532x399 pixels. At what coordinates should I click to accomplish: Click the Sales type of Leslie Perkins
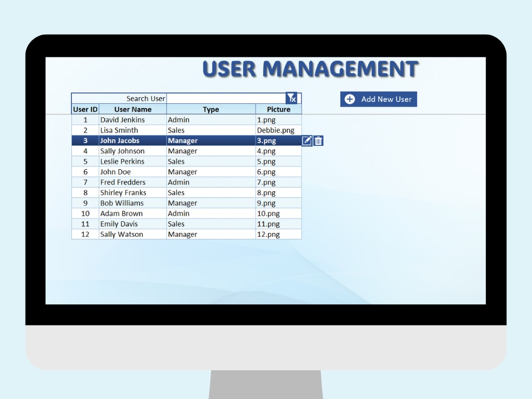click(x=211, y=162)
